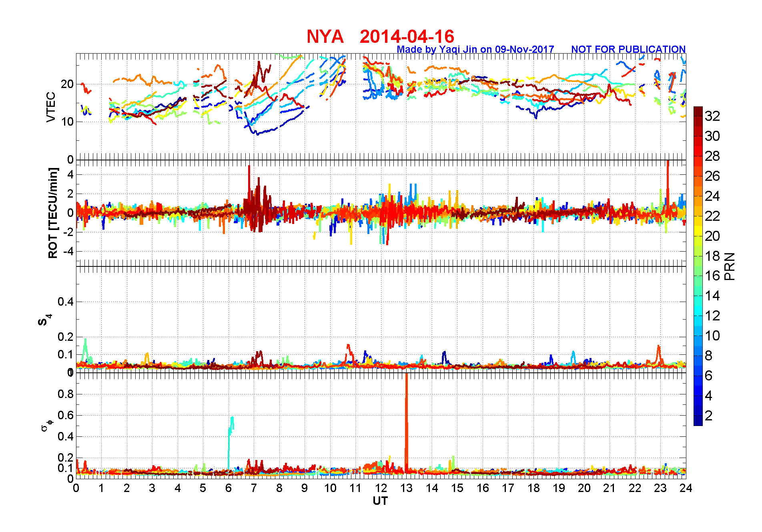The image size is (762, 532).
Task: Click the x-axis tick label 18
Action: click(533, 488)
